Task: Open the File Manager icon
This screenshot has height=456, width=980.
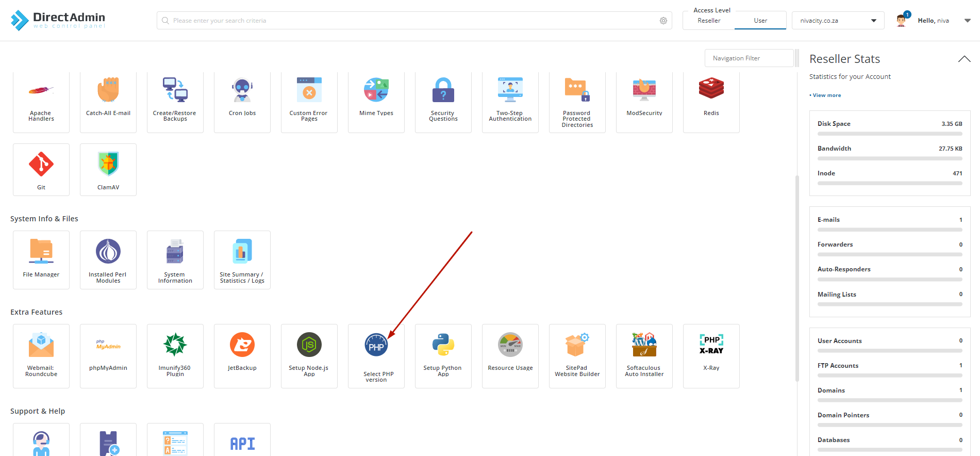Action: tap(41, 259)
